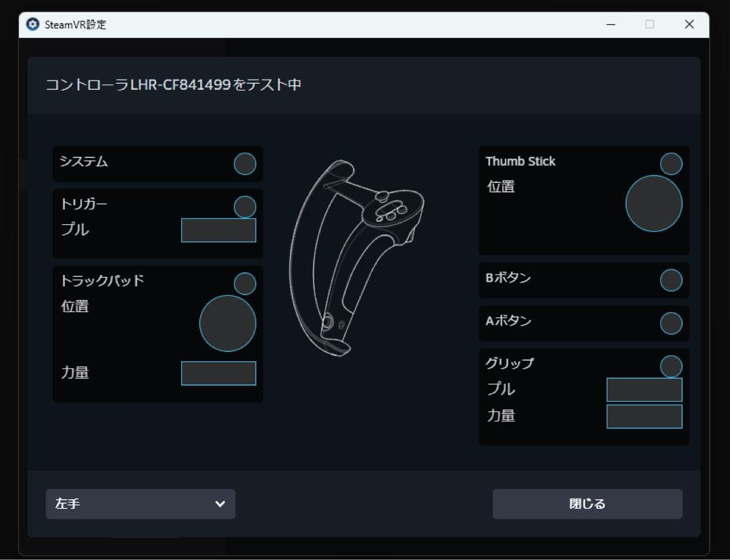The height and width of the screenshot is (560, 730).
Task: Click the システム label
Action: 84,161
